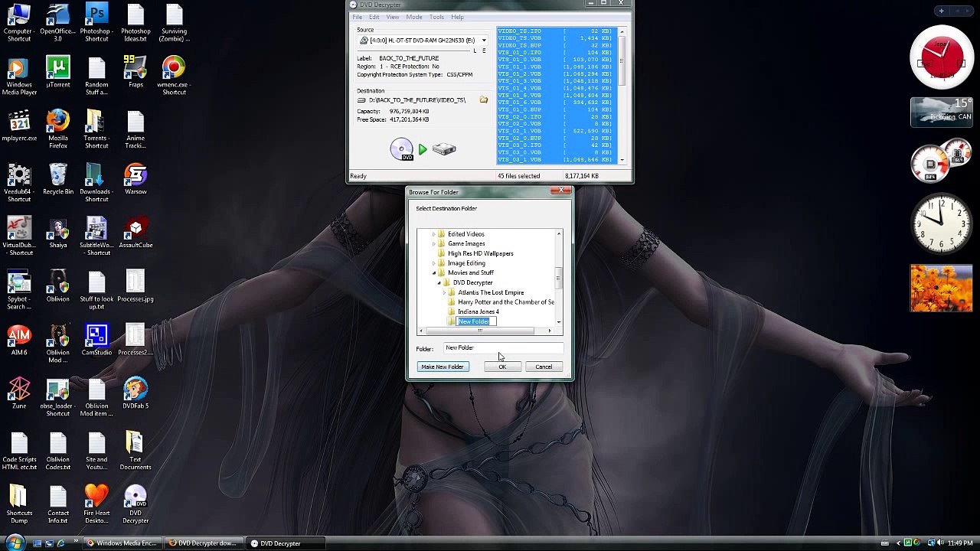The width and height of the screenshot is (980, 551).
Task: Open the Tools menu in DVD Decrypter
Action: pyautogui.click(x=436, y=17)
